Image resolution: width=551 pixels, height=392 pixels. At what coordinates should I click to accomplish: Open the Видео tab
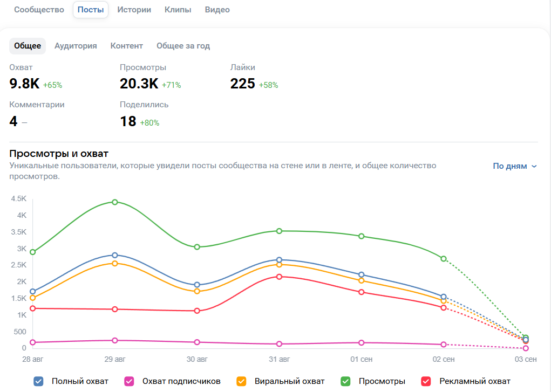click(217, 10)
